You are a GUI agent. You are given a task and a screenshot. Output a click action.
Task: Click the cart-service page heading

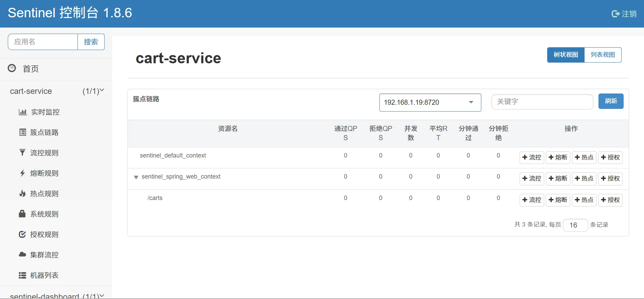(178, 58)
